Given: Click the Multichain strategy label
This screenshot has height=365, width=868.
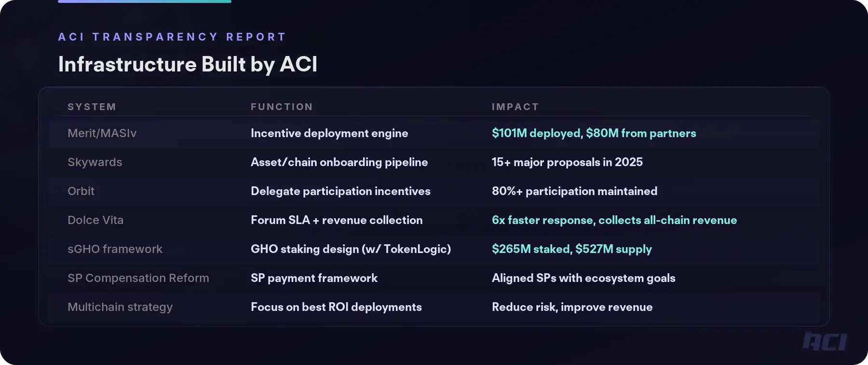Looking at the screenshot, I should coord(120,307).
